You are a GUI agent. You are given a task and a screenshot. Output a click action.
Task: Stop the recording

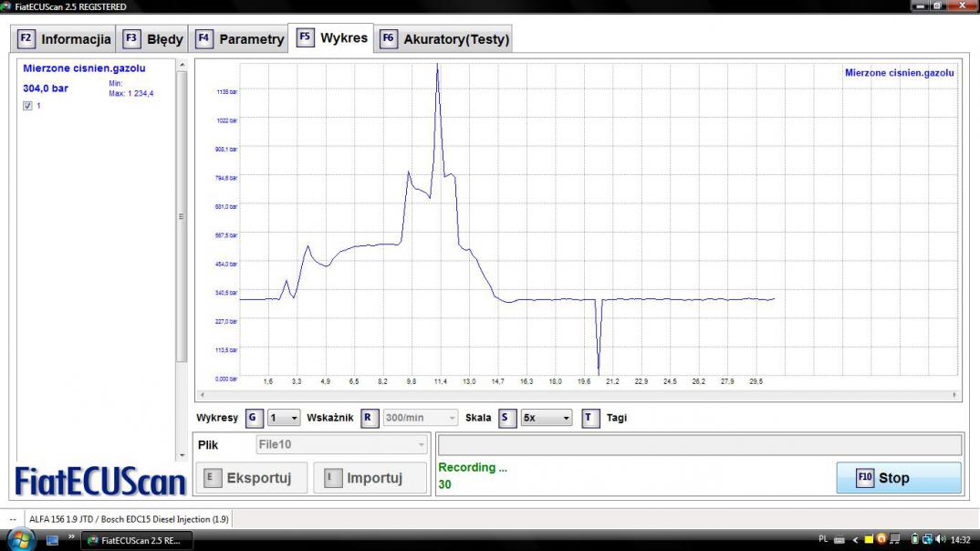[x=899, y=478]
